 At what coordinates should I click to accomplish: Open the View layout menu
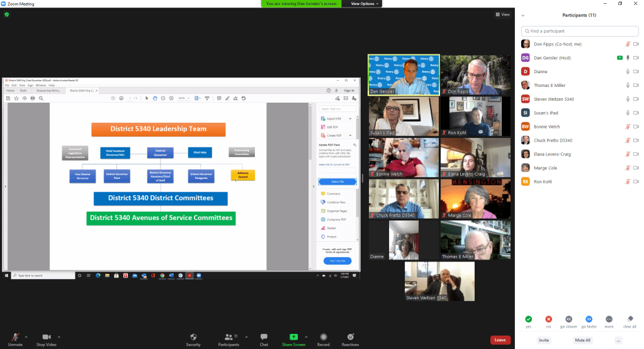pos(502,14)
